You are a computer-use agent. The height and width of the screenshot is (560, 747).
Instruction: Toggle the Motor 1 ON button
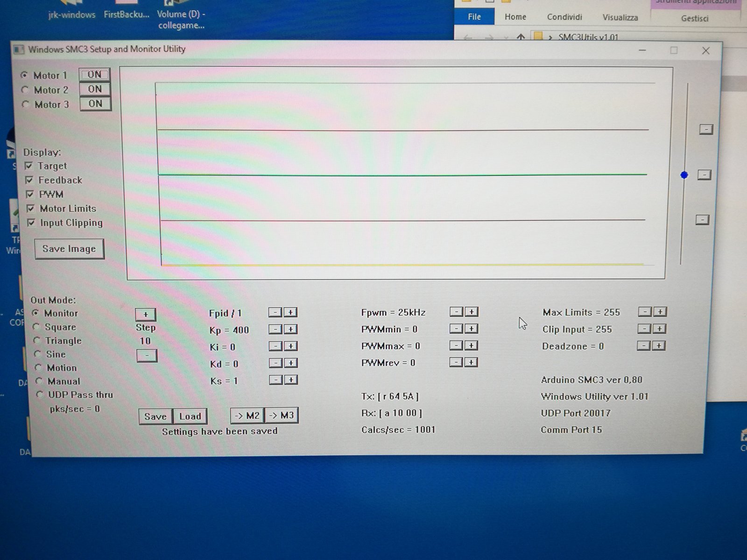click(x=94, y=75)
